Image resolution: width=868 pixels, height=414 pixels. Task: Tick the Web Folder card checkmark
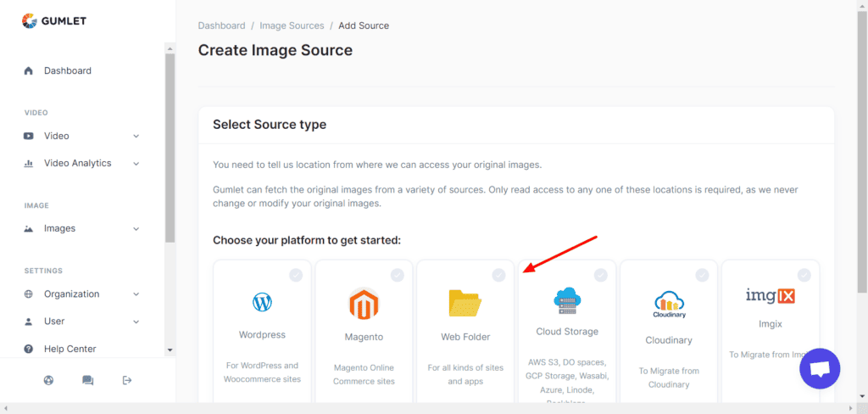click(x=498, y=275)
